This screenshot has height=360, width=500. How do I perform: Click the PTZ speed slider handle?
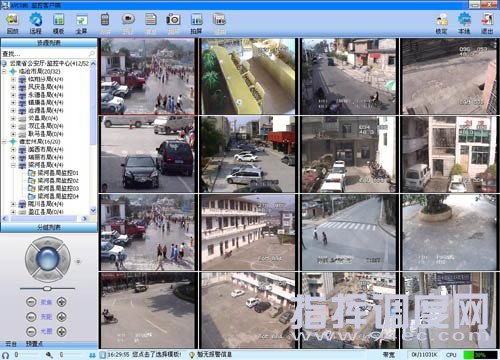coord(47,288)
